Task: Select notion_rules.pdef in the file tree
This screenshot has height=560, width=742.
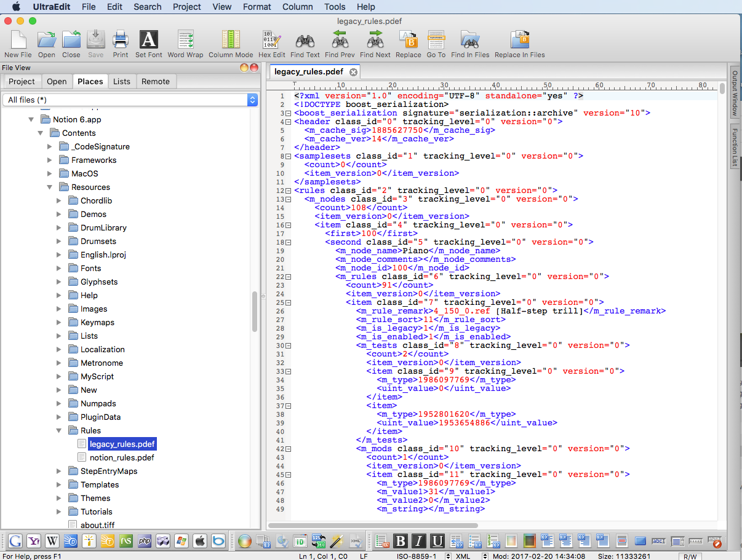Action: (121, 457)
